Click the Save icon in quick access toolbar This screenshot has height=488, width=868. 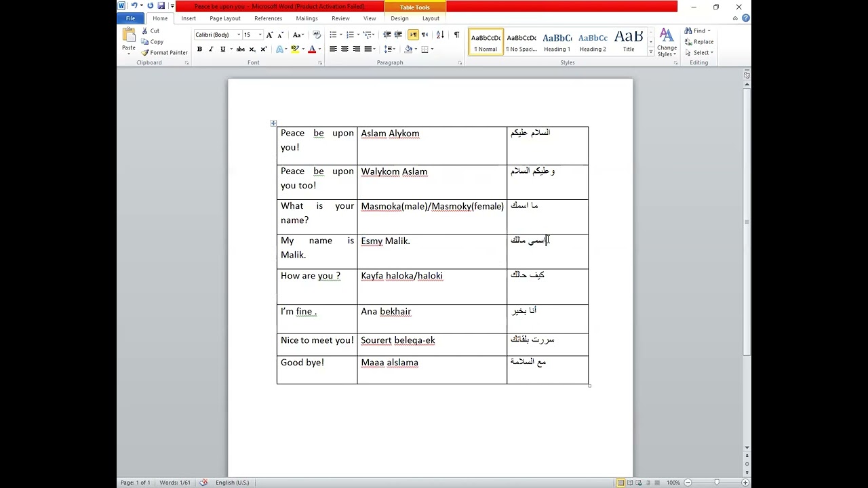click(161, 6)
